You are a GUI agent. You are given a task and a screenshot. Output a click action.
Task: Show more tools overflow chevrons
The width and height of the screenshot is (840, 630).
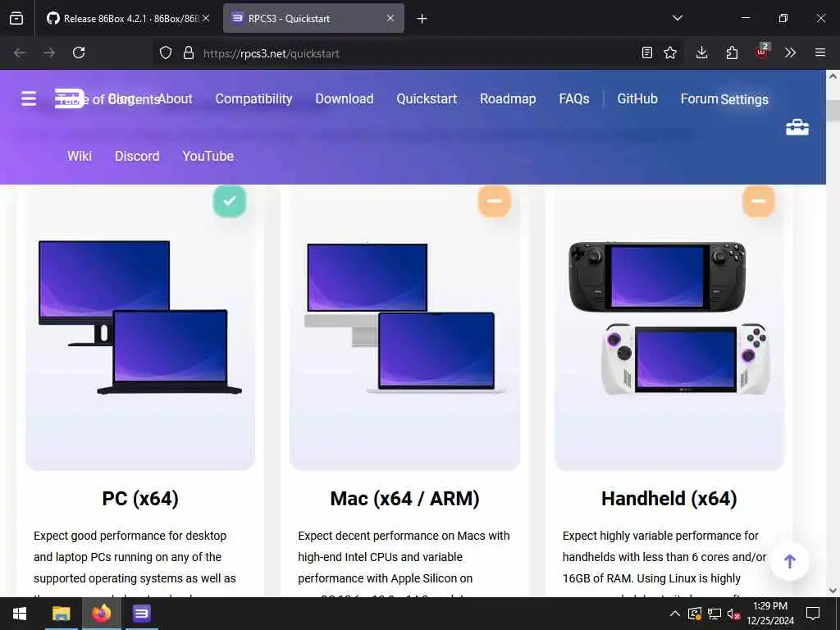(x=790, y=52)
